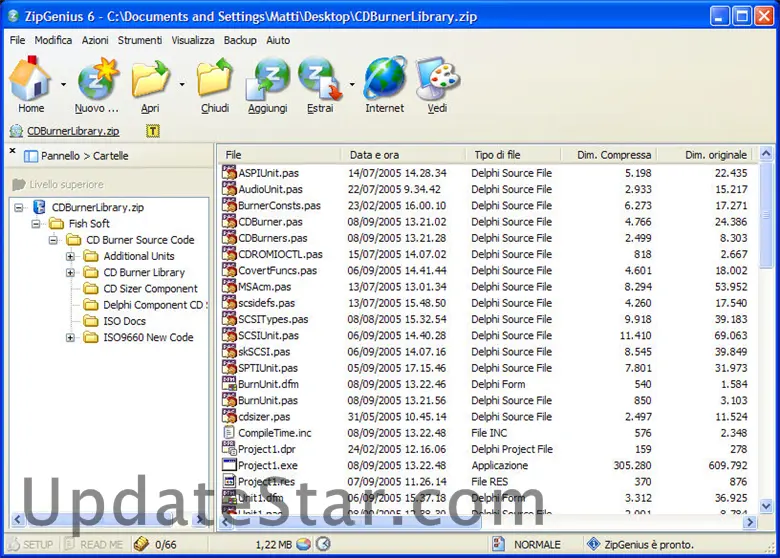The width and height of the screenshot is (780, 558).
Task: Select Delphi Component CD folder
Action: (154, 305)
